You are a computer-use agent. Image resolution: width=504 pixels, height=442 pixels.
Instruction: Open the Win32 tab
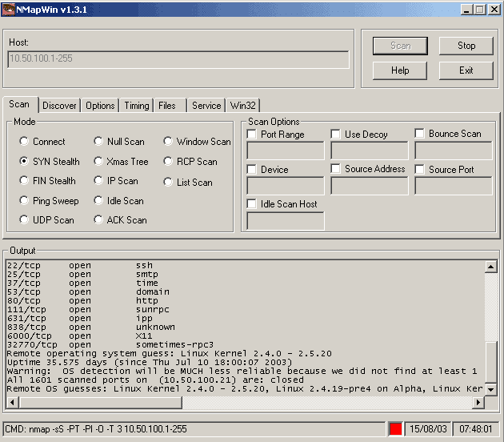[242, 106]
